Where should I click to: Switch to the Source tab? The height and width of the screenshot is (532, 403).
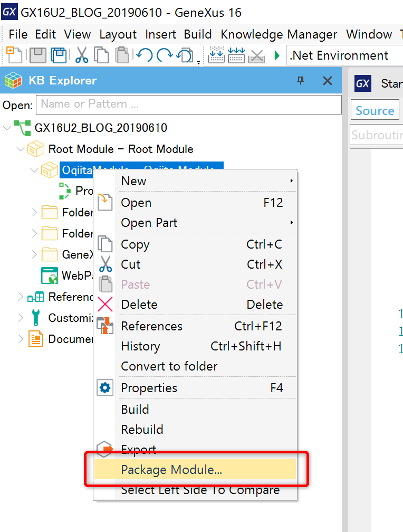click(x=375, y=111)
